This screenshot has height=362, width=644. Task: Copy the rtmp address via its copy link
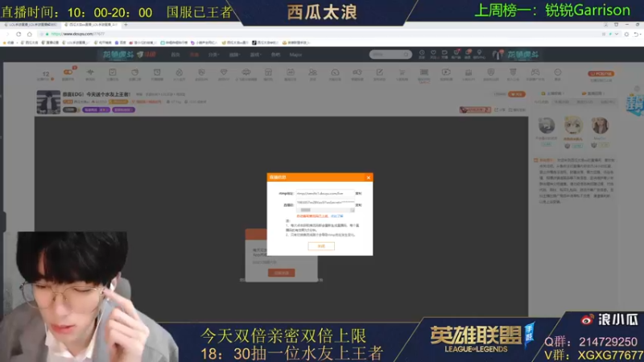point(358,193)
